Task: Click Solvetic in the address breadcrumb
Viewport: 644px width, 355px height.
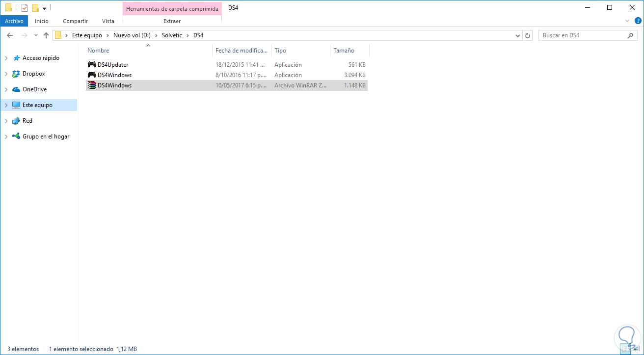Action: tap(172, 35)
